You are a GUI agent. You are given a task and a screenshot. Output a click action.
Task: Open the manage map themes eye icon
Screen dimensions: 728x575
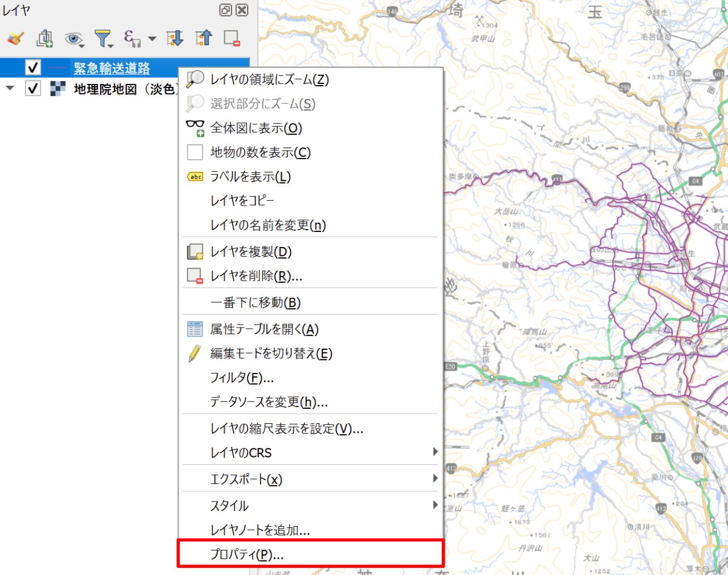pyautogui.click(x=74, y=38)
